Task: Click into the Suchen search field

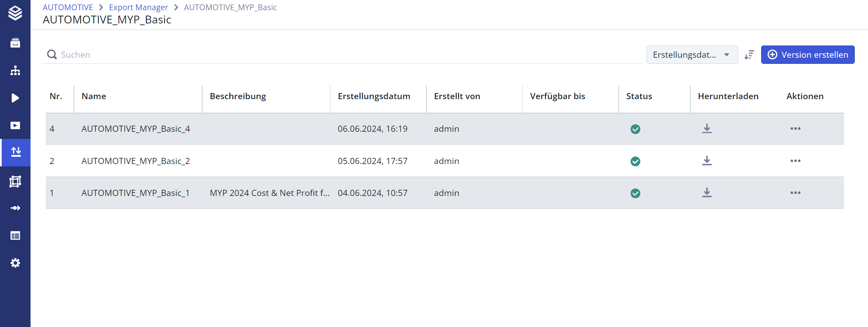Action: pos(339,55)
